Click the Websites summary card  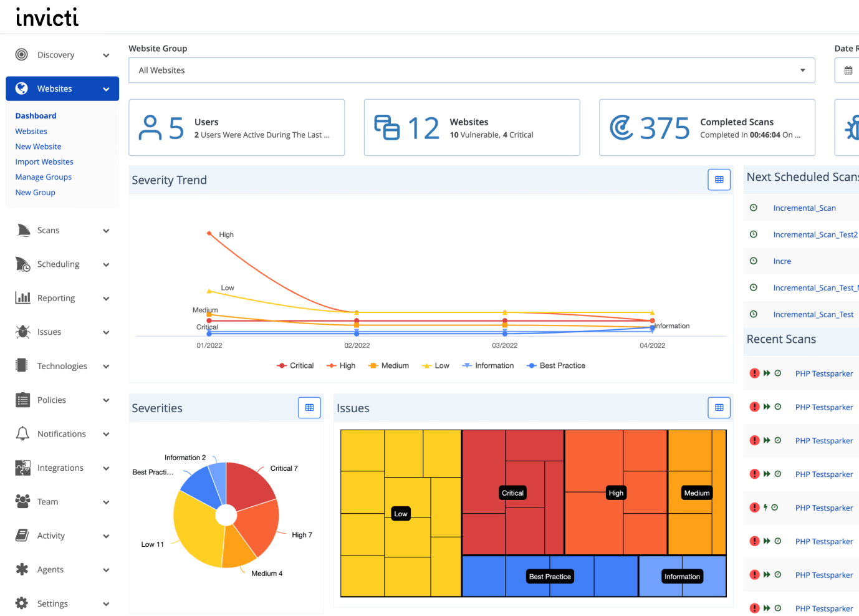pyautogui.click(x=472, y=127)
